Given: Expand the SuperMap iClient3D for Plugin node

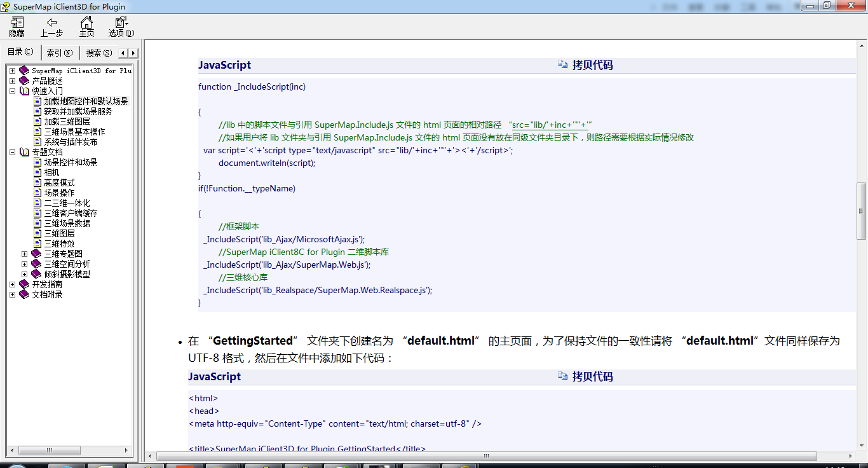Looking at the screenshot, I should 12,71.
